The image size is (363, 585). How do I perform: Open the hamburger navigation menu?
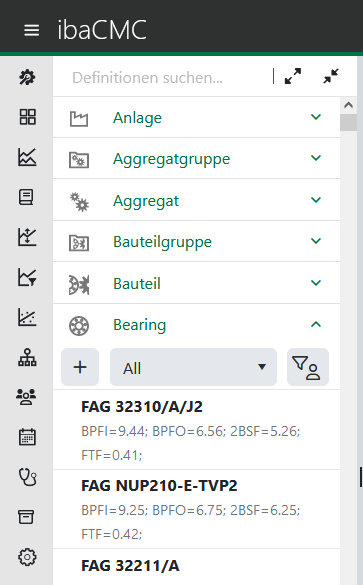click(x=31, y=30)
